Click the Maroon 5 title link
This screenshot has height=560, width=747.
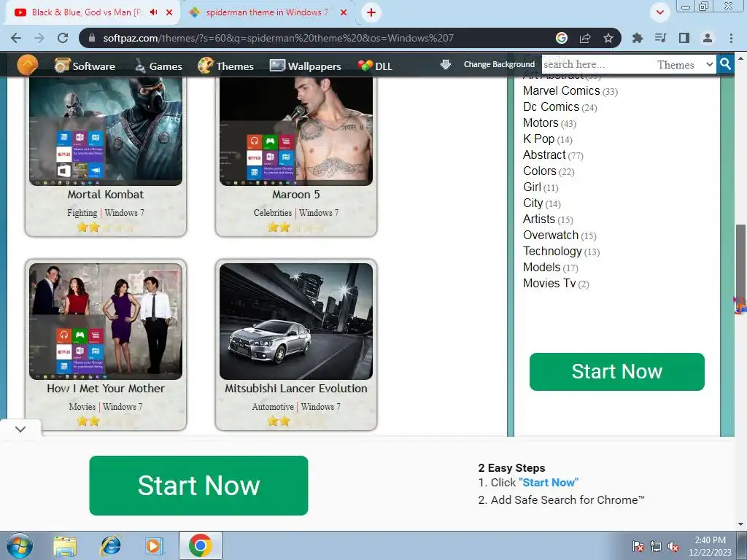click(x=296, y=194)
